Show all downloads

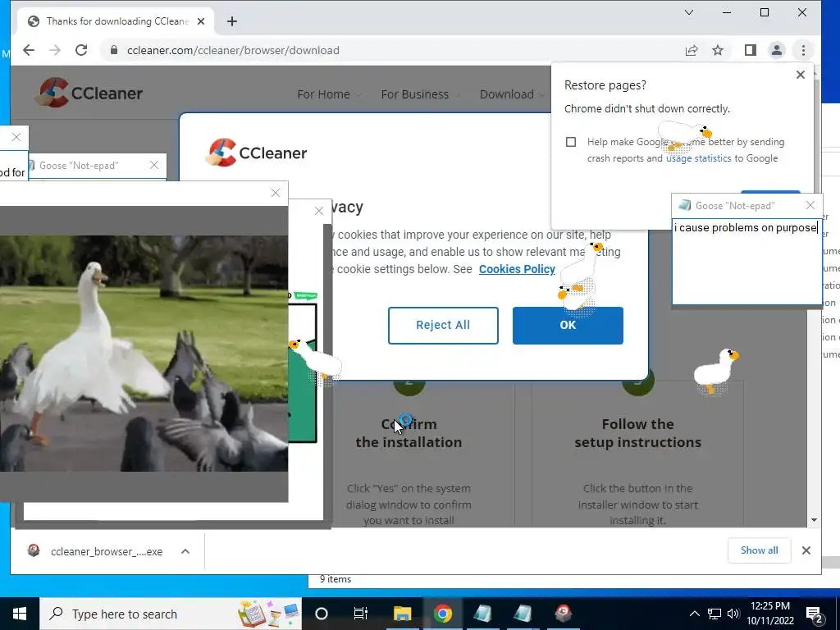(759, 550)
